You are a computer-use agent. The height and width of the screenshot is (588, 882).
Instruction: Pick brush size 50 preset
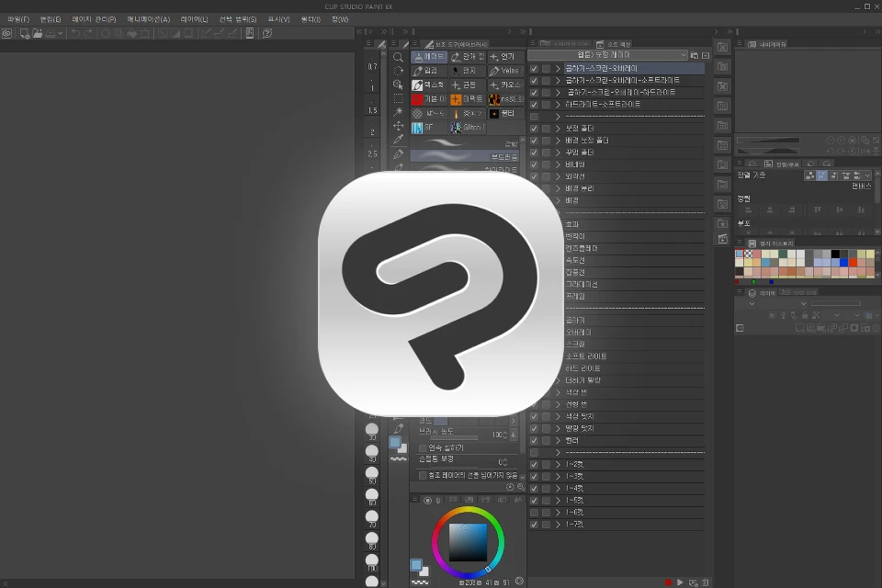[x=372, y=475]
